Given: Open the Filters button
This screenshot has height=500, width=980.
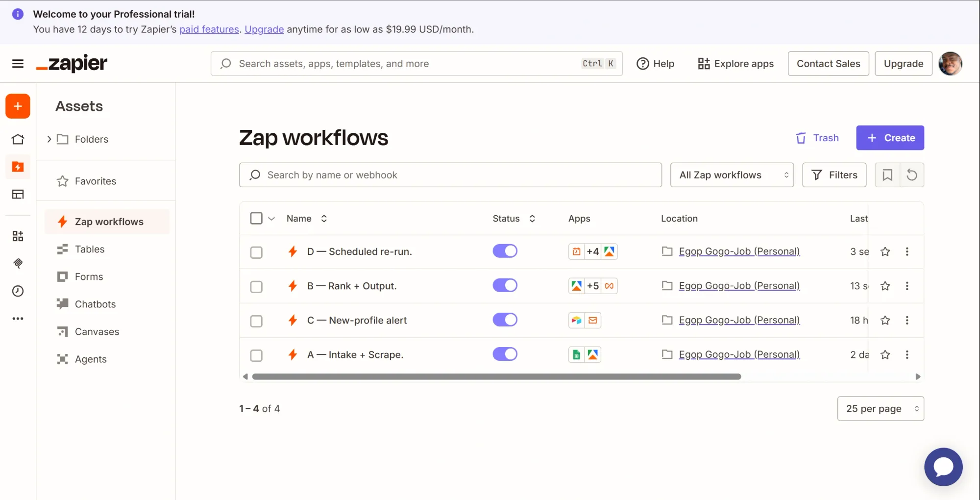Looking at the screenshot, I should click(x=834, y=175).
